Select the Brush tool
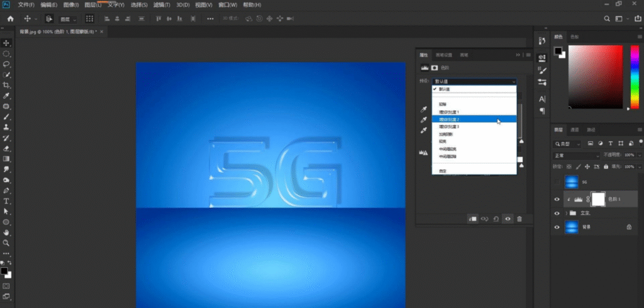The width and height of the screenshot is (644, 308). click(x=6, y=117)
